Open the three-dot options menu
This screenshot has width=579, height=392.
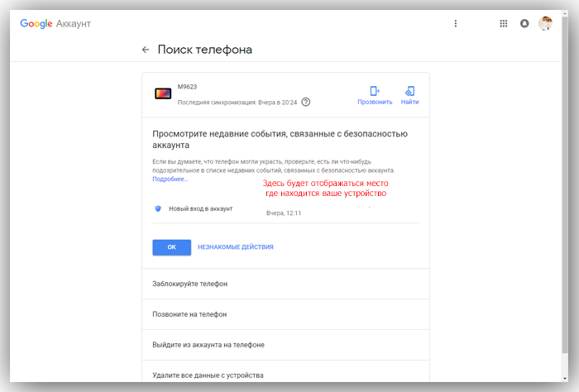click(x=455, y=24)
